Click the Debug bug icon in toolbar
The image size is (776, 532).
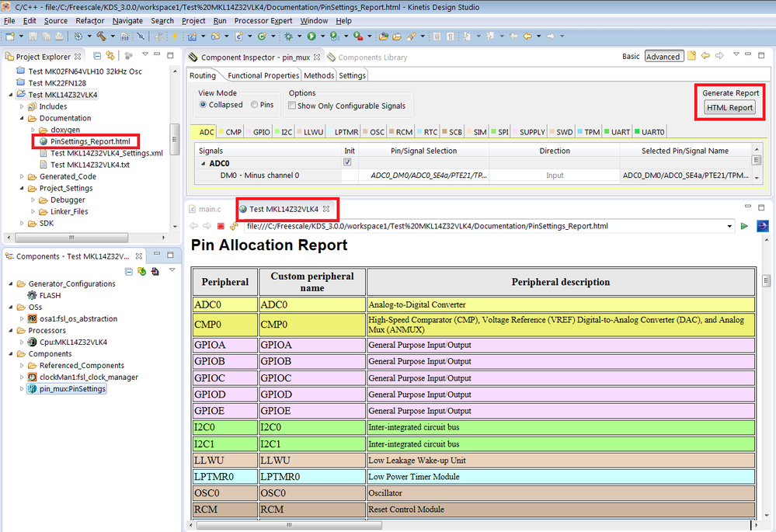[x=290, y=36]
